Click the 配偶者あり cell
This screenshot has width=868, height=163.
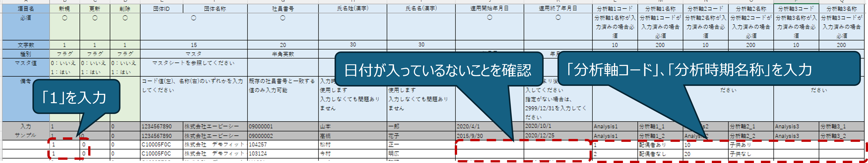coord(660,145)
